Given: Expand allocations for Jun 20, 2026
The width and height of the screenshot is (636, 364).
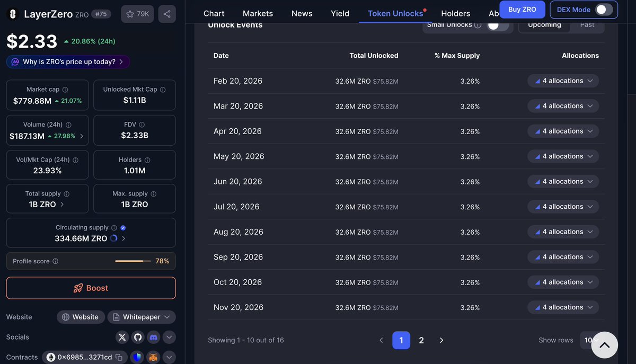Looking at the screenshot, I should click(563, 182).
